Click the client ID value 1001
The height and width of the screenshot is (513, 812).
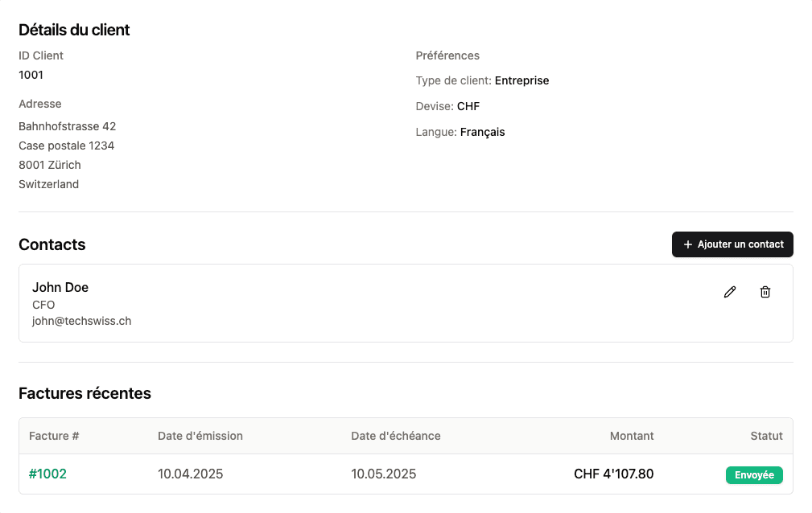point(31,75)
